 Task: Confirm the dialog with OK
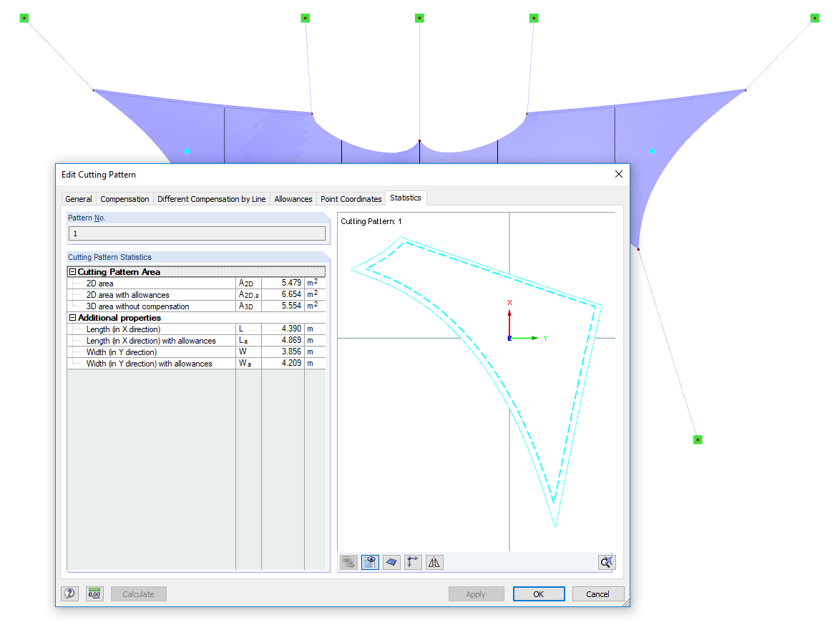(538, 593)
